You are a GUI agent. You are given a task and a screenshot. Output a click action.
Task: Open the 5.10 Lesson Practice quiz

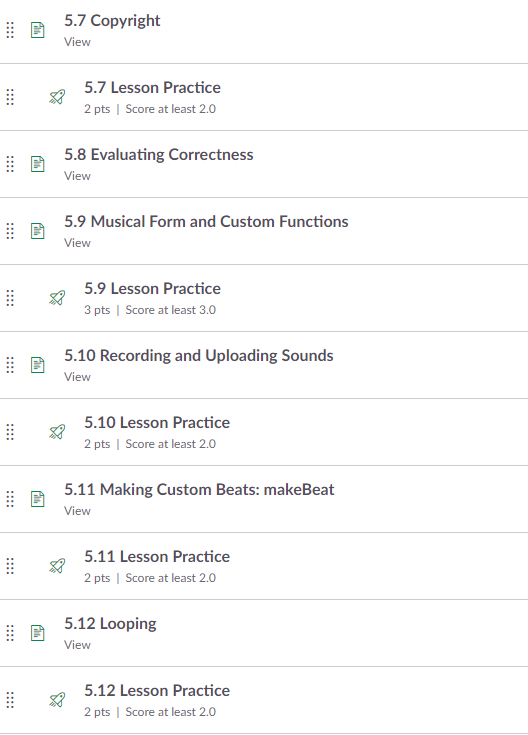coord(157,423)
